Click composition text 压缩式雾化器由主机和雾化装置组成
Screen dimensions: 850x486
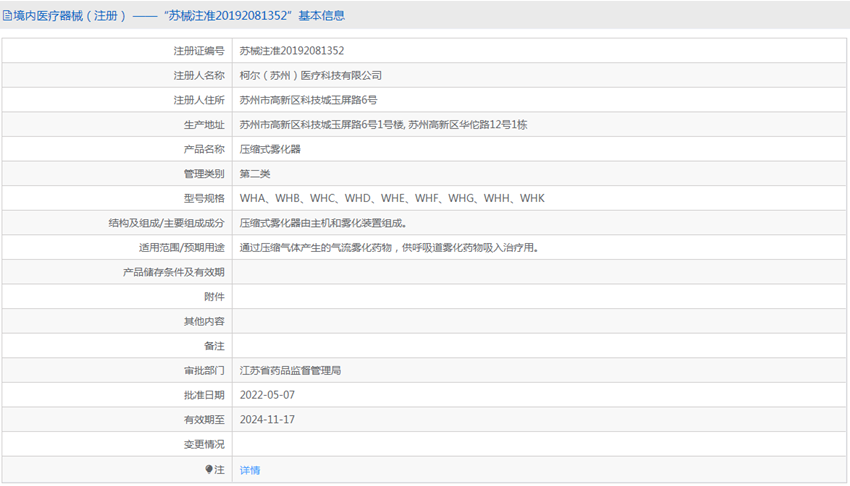click(323, 223)
